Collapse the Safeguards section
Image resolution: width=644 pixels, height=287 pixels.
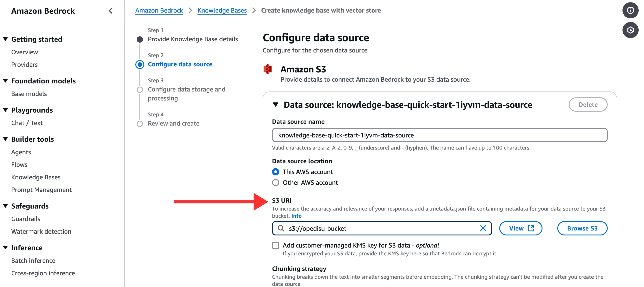pos(5,206)
